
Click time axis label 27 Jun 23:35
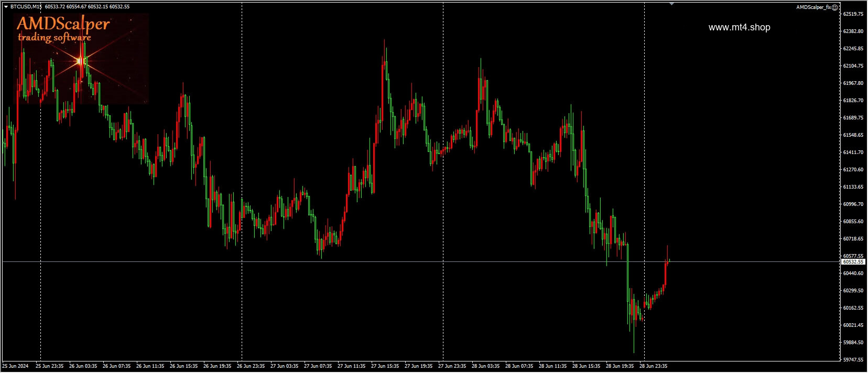point(452,366)
